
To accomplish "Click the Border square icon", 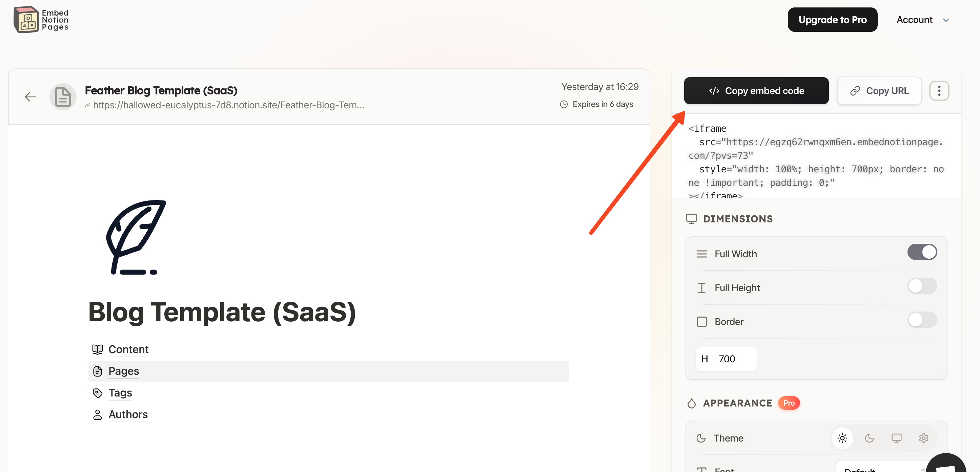I will coord(701,322).
